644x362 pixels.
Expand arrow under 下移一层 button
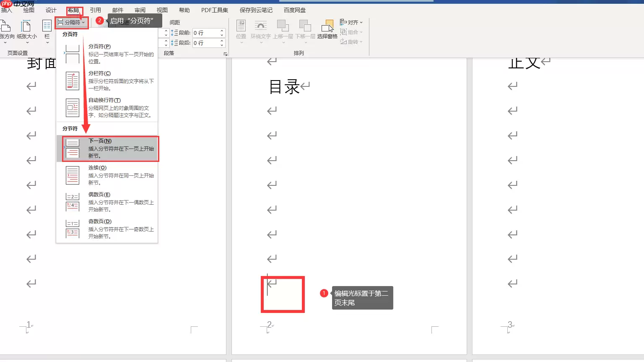point(305,42)
